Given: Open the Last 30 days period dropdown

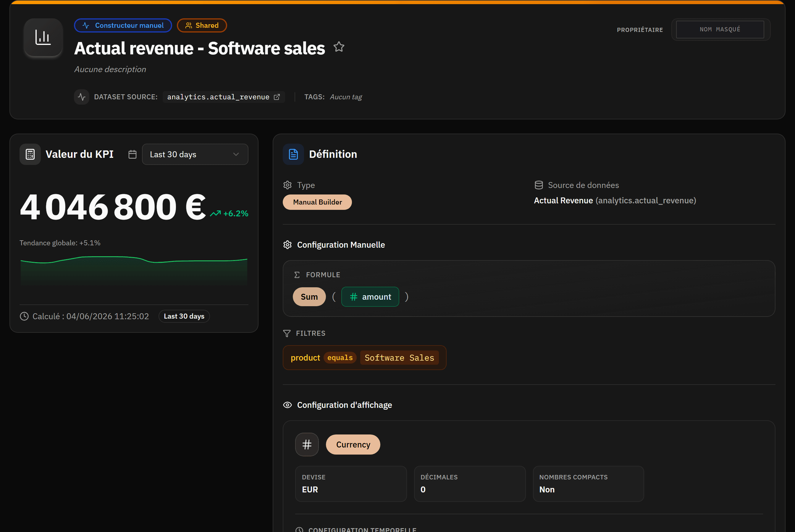Looking at the screenshot, I should tap(195, 154).
